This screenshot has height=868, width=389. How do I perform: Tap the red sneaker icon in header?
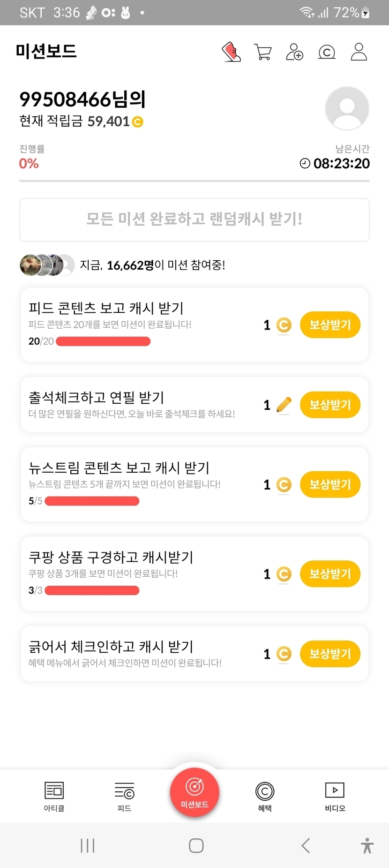point(231,52)
